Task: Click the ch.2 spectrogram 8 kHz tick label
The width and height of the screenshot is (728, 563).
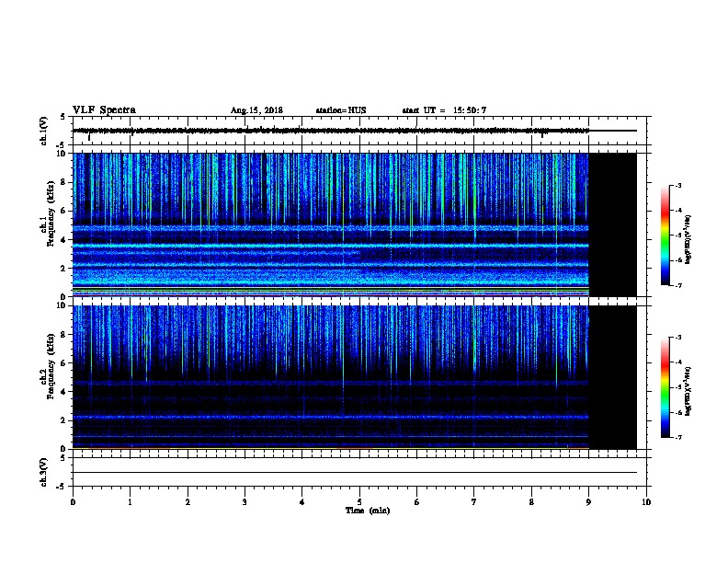Action: tap(63, 335)
